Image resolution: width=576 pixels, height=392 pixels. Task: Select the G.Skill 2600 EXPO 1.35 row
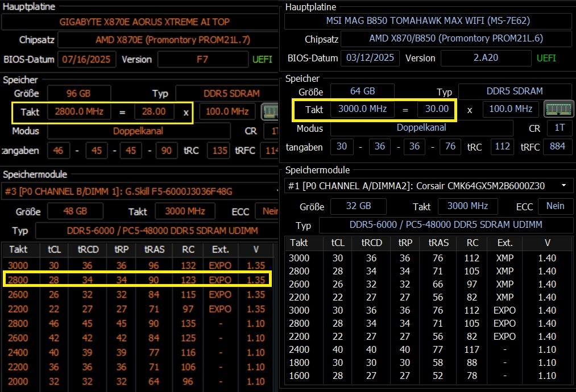(x=138, y=294)
